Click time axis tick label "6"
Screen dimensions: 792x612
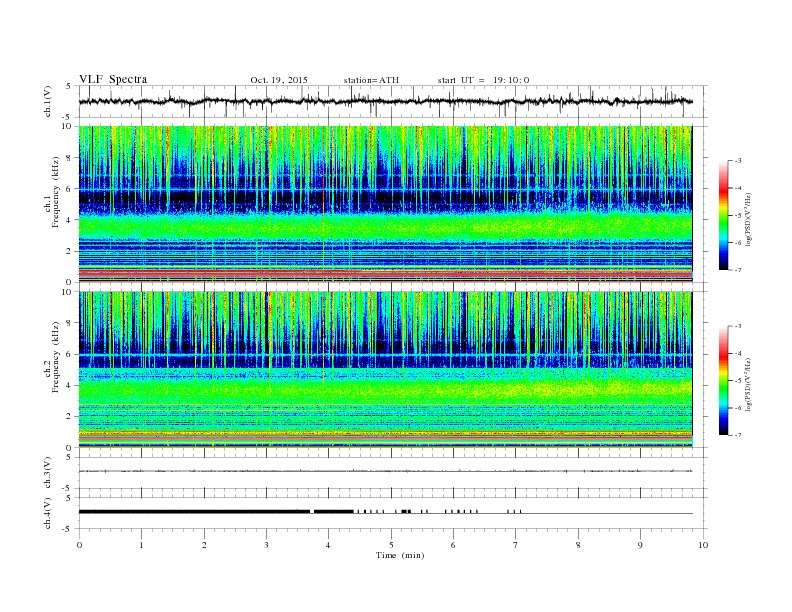click(x=453, y=545)
